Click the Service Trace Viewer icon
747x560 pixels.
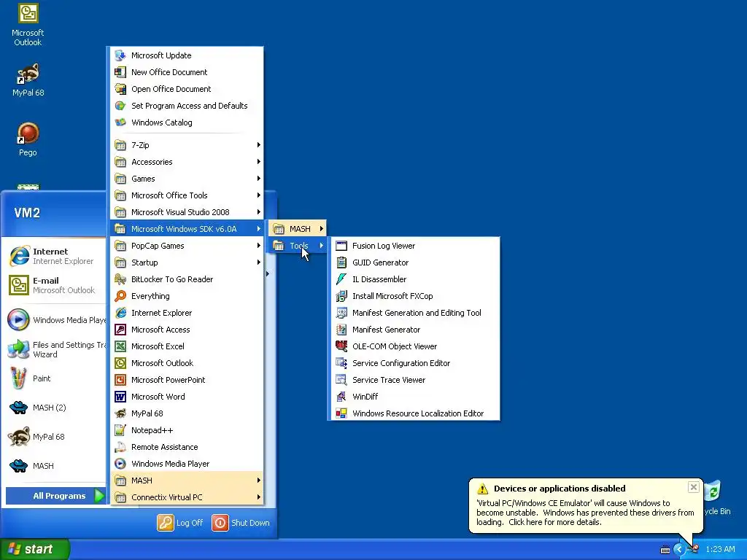point(341,379)
